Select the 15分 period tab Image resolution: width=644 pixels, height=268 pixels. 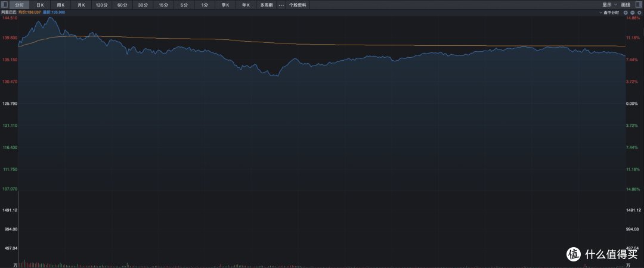tap(163, 5)
